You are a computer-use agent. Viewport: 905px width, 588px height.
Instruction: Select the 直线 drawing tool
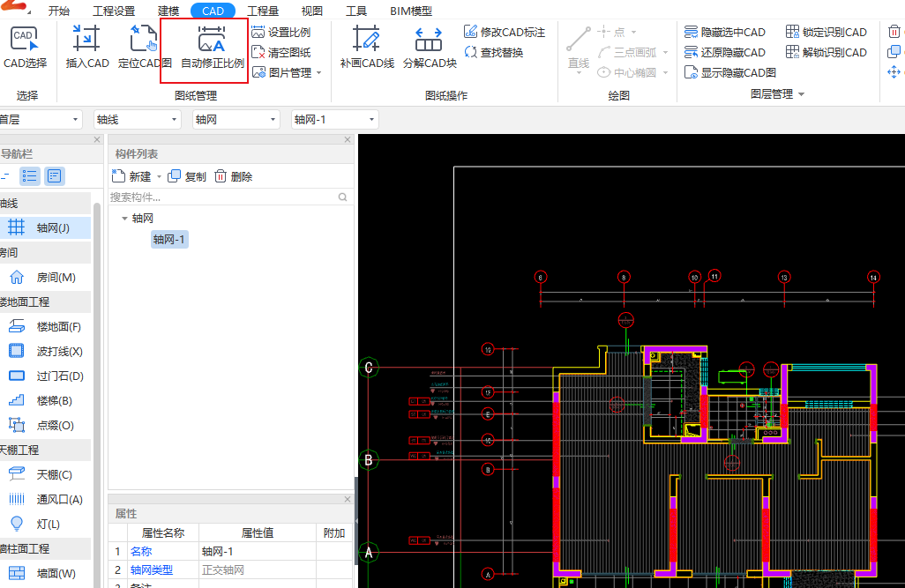click(x=579, y=49)
